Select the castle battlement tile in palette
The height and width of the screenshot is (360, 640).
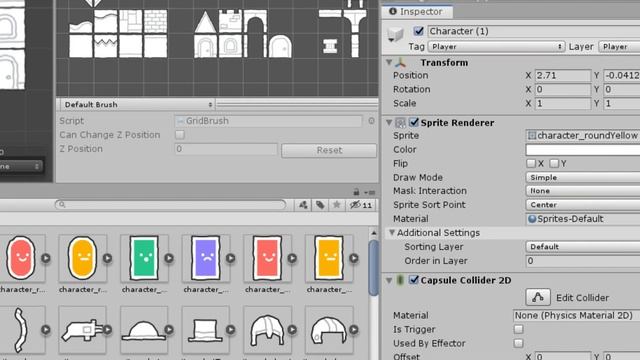click(x=230, y=22)
